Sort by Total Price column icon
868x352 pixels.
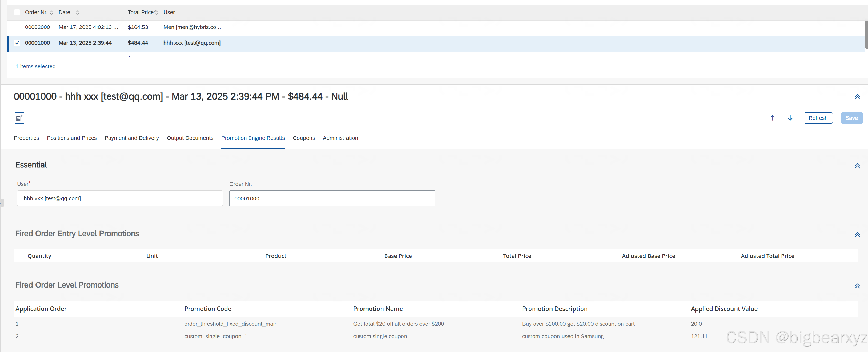click(156, 13)
